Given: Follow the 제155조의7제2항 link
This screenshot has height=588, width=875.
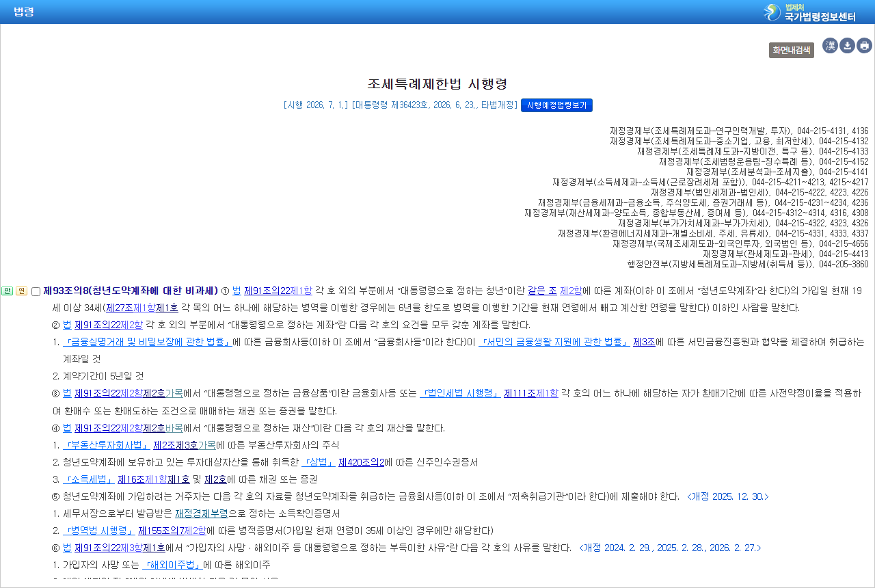Looking at the screenshot, I should (172, 531).
